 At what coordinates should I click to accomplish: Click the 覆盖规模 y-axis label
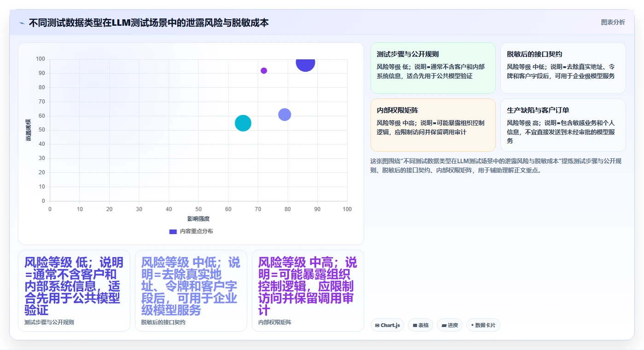tap(29, 130)
